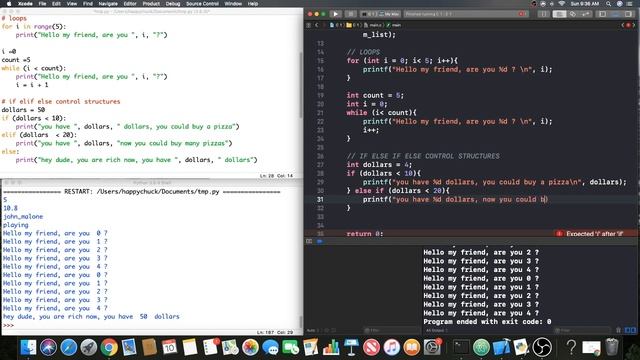Open the Editor menu
Image resolution: width=640 pixels, height=360 pixels.
(x=130, y=4)
